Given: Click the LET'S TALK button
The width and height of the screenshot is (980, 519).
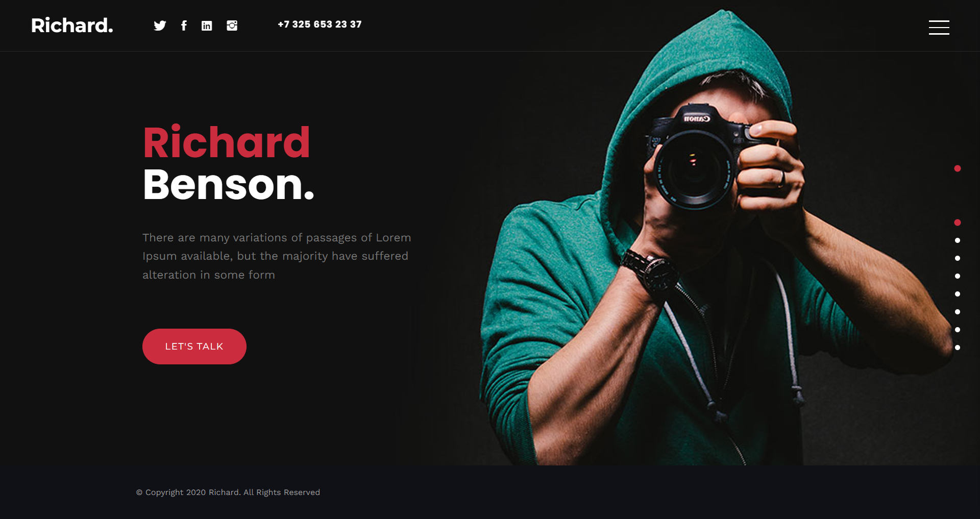Looking at the screenshot, I should 194,347.
